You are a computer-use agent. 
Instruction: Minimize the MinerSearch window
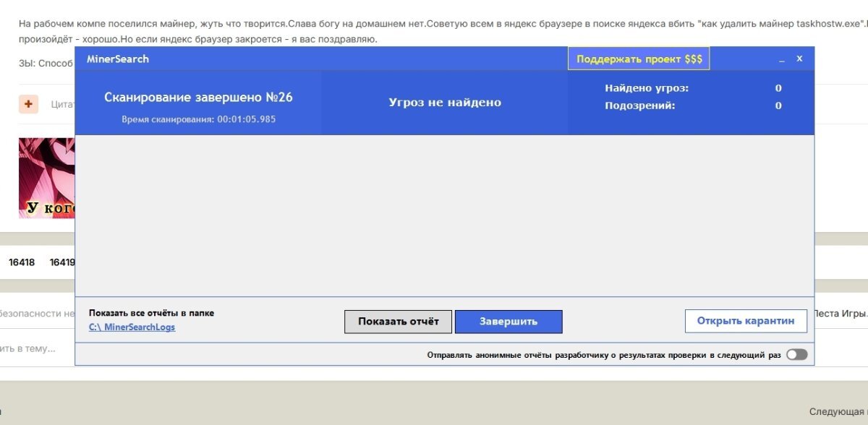(782, 59)
